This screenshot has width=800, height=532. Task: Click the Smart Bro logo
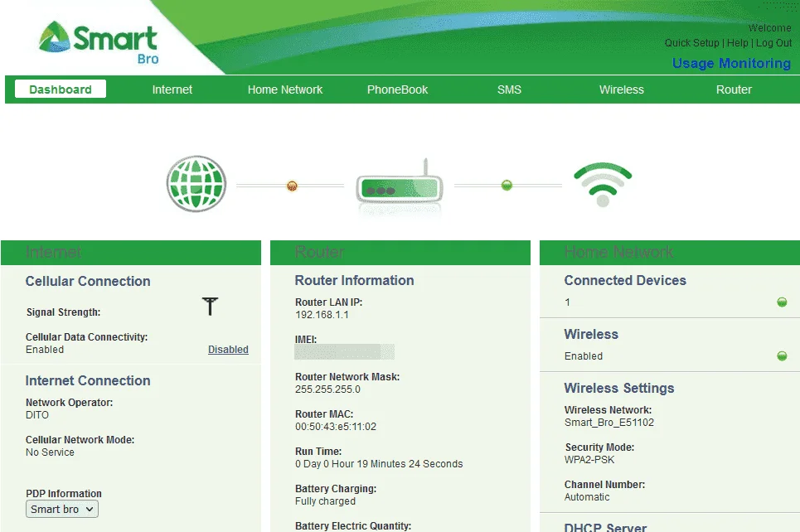(x=99, y=42)
